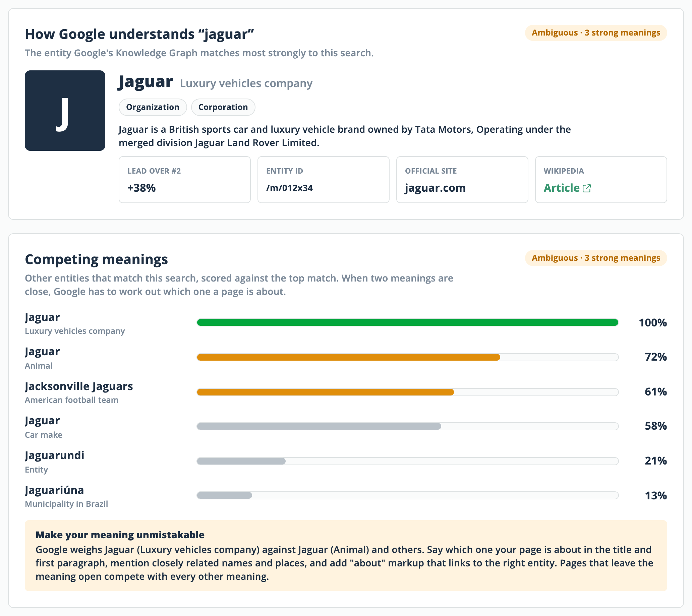Click the Ambiguous badge in the top card
This screenshot has height=616, width=692.
[x=596, y=33]
